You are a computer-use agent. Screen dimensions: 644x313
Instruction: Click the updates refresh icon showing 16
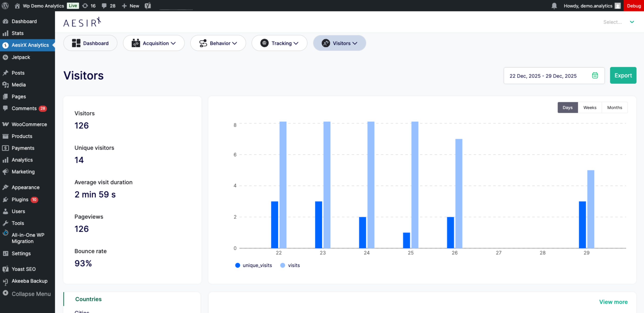click(85, 6)
